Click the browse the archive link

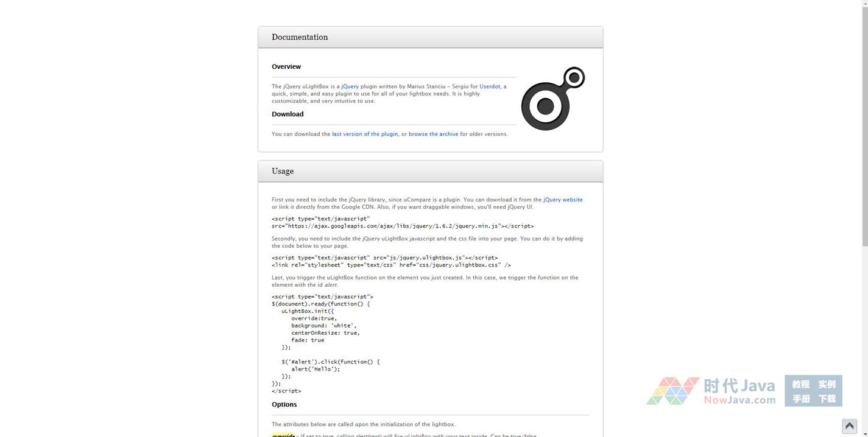[x=433, y=134]
